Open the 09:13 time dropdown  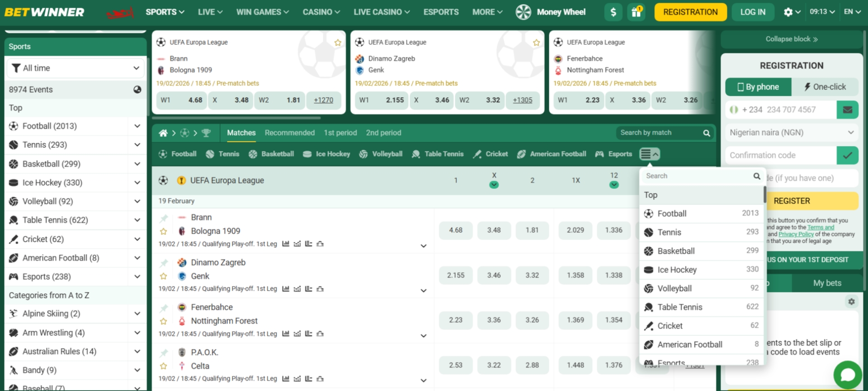(x=822, y=12)
